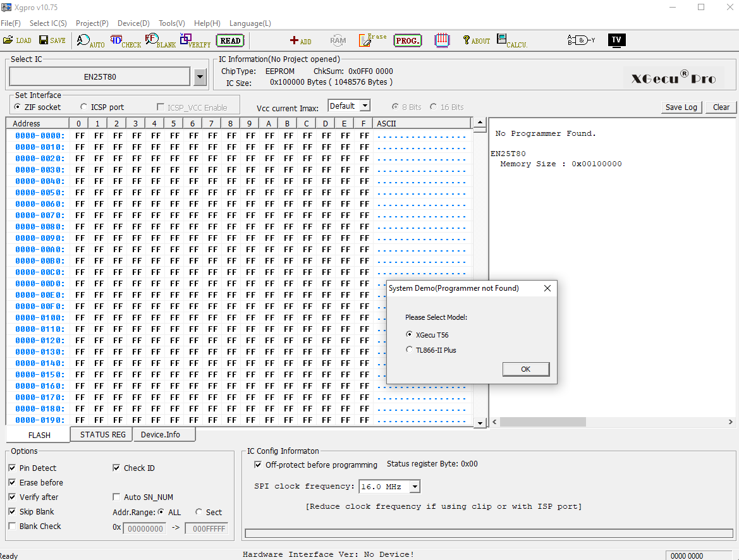739x560 pixels.
Task: Select the PROG. programming icon
Action: pos(407,40)
